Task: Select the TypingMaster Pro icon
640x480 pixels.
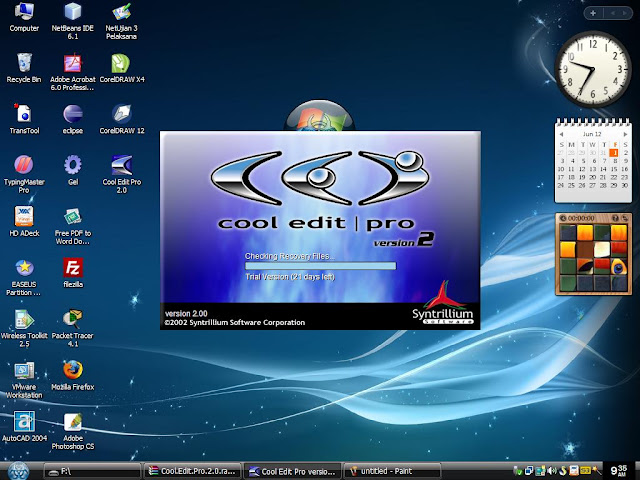Action: [x=24, y=174]
